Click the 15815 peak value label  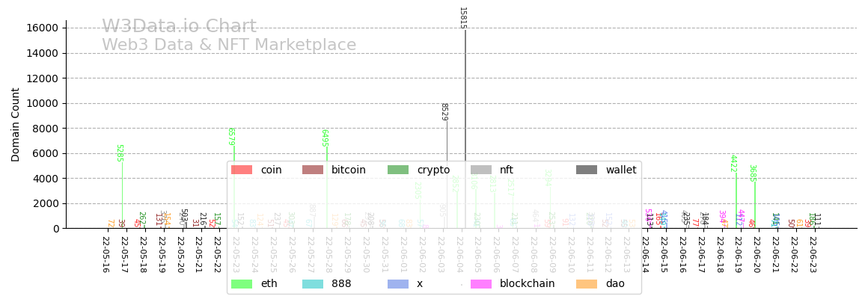[462, 17]
